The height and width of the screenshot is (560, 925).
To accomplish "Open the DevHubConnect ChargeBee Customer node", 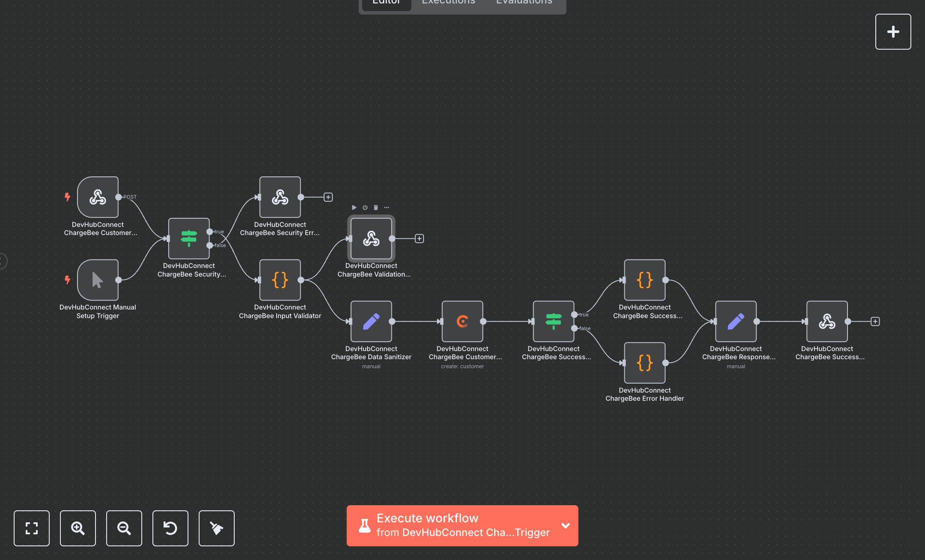I will 462,322.
